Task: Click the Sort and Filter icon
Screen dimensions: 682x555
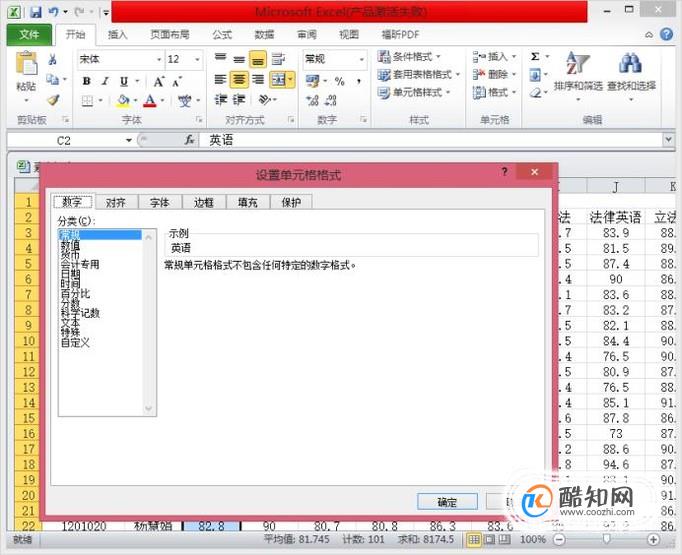Action: 578,65
